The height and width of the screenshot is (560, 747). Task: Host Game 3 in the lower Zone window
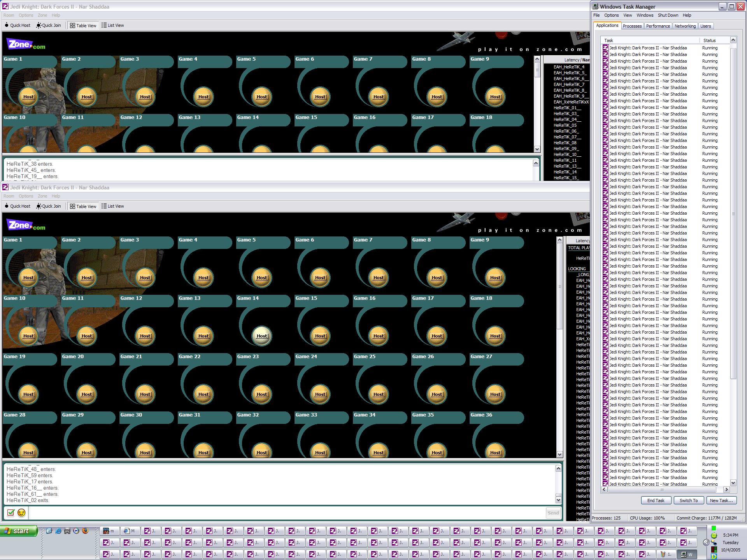coord(145,278)
